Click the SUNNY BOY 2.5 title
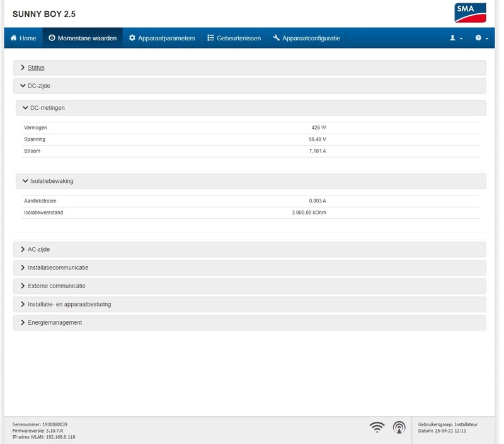The image size is (504, 444). tap(43, 14)
